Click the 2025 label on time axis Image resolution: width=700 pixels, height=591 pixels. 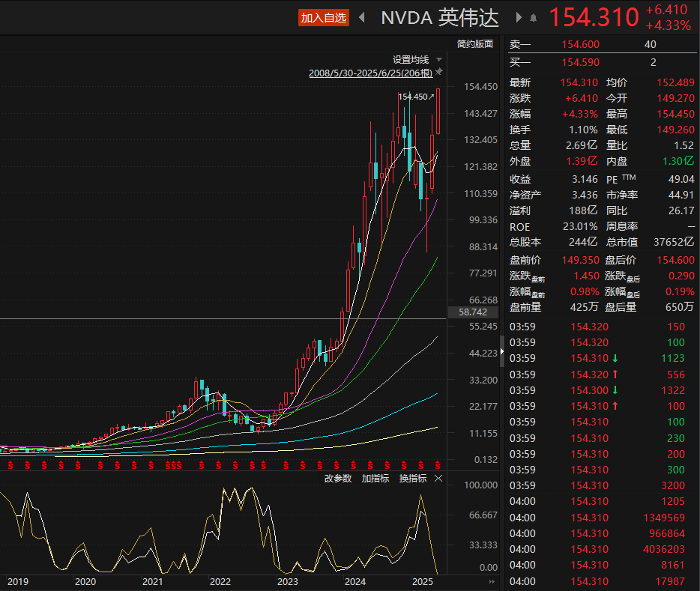pos(422,581)
